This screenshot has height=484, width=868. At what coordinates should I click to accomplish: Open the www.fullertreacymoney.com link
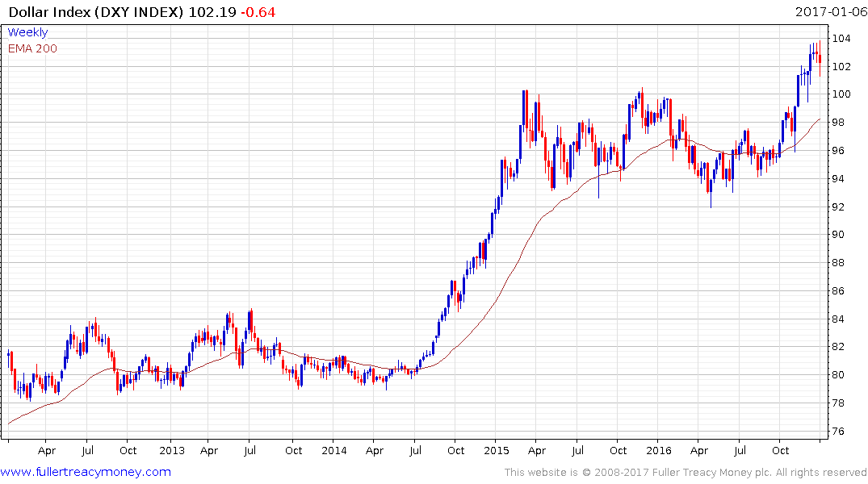pos(86,472)
